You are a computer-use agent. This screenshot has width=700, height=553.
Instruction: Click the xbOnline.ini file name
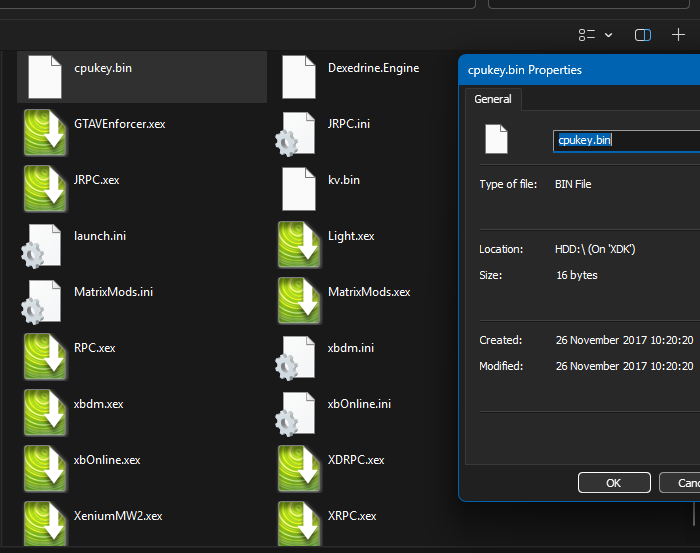coord(359,404)
